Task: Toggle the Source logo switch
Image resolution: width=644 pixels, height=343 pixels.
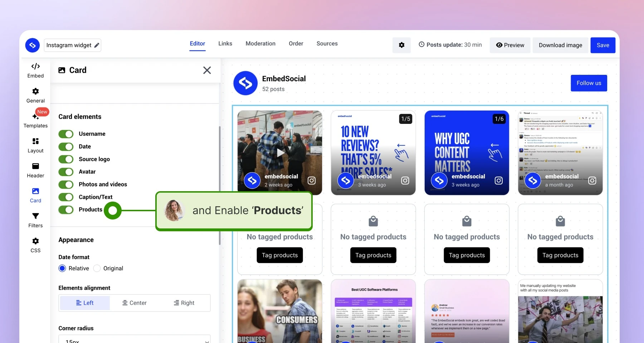Action: point(66,159)
